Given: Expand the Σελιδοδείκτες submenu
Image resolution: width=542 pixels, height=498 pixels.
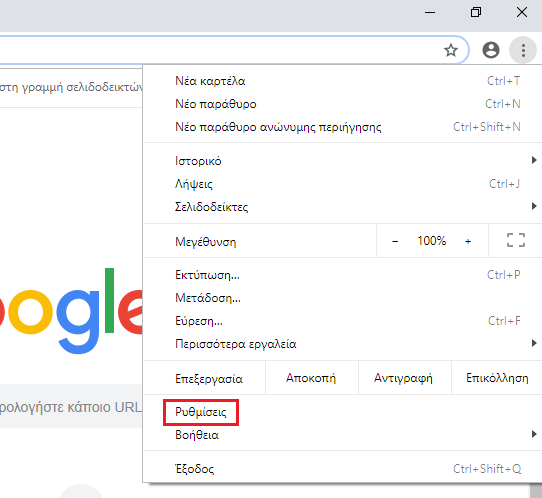Looking at the screenshot, I should [343, 207].
